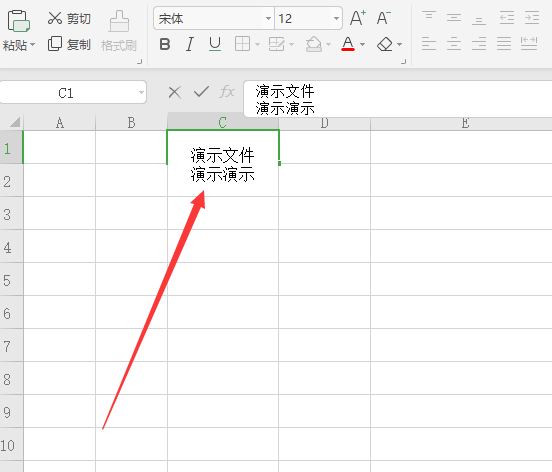Open the fx insert function
The width and height of the screenshot is (552, 472).
[x=227, y=92]
